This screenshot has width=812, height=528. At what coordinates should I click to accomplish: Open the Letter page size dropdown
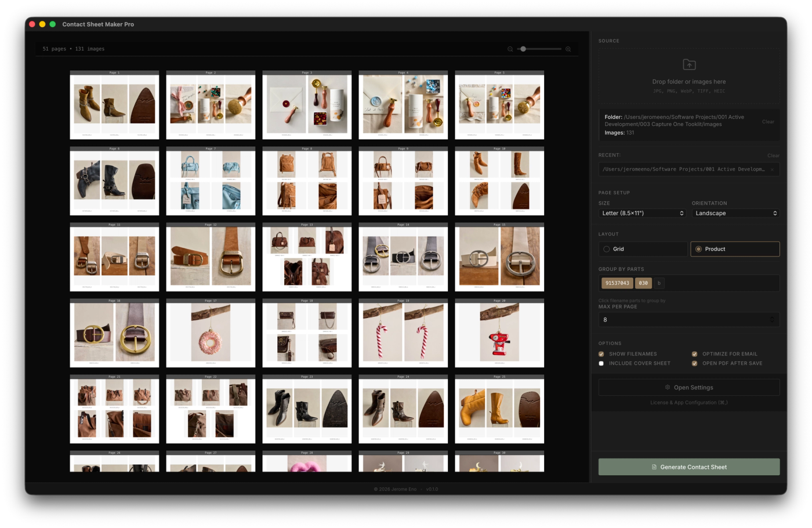tap(643, 214)
